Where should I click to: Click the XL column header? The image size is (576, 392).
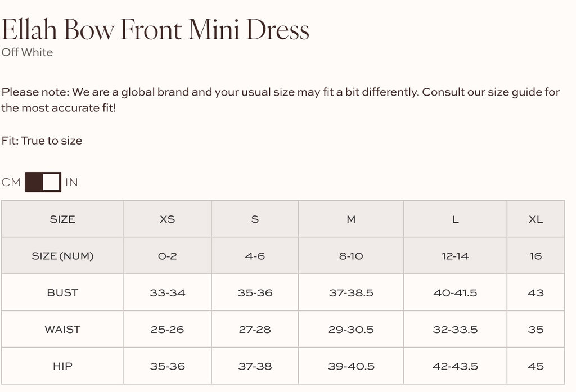537,219
